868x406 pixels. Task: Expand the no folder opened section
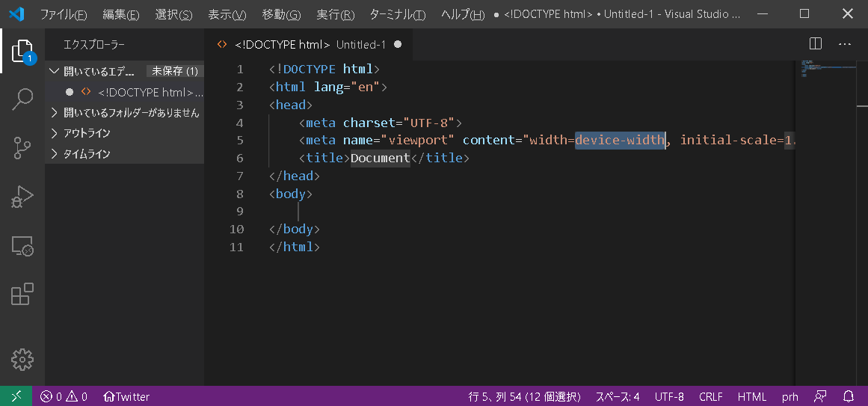click(125, 113)
